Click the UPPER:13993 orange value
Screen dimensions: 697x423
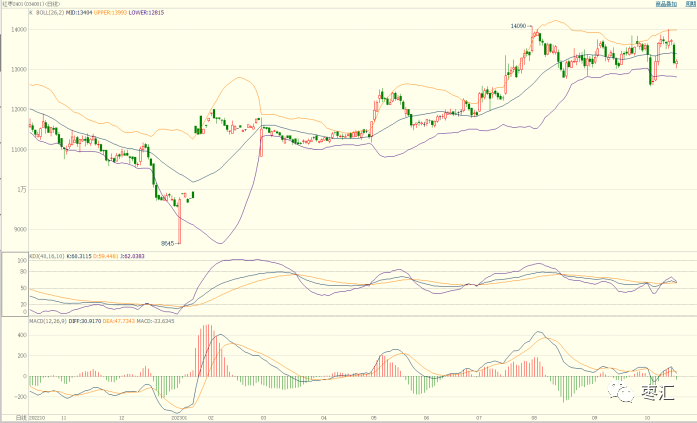pos(110,13)
